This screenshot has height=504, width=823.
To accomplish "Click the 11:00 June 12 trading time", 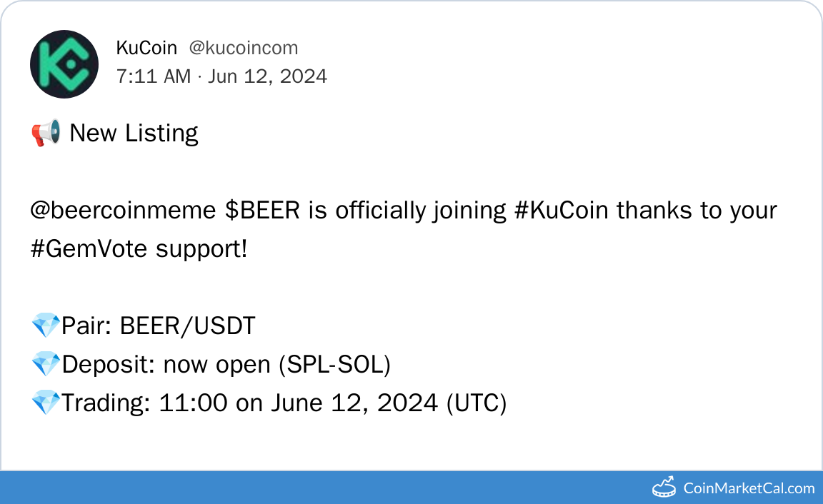I will click(298, 403).
